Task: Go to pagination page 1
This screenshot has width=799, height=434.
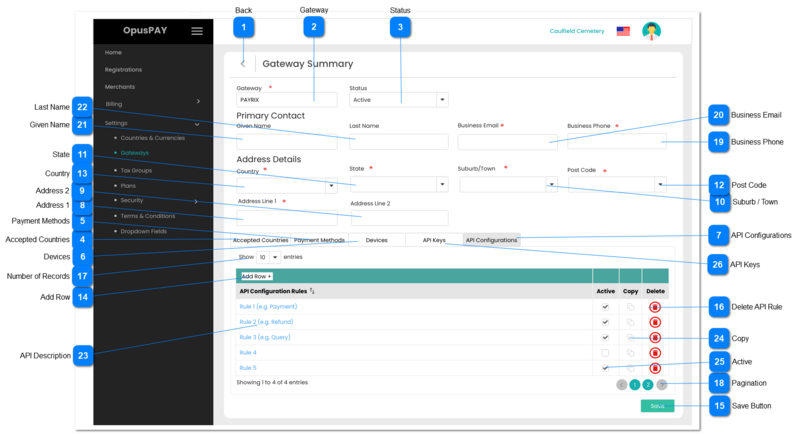Action: (x=634, y=385)
